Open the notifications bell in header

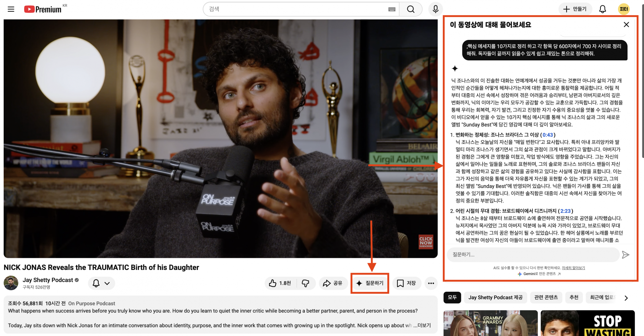click(x=603, y=9)
